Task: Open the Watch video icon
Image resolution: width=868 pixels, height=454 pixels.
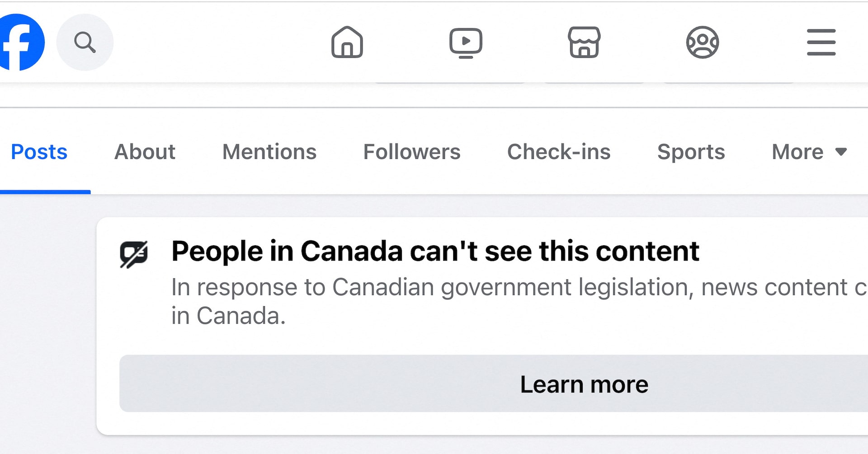Action: [x=466, y=42]
